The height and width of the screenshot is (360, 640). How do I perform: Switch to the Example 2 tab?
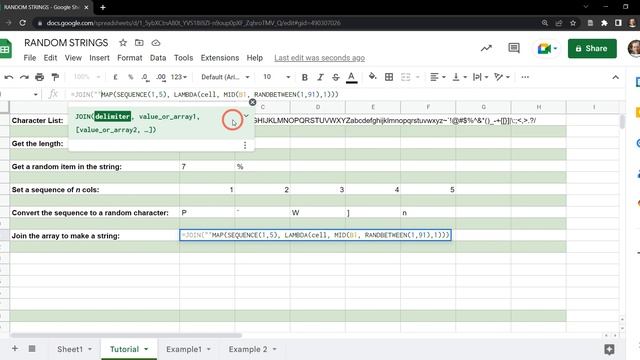click(x=248, y=349)
